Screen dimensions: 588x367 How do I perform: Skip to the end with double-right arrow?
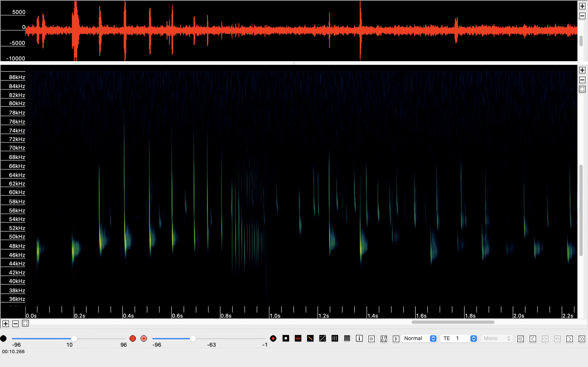[582, 339]
